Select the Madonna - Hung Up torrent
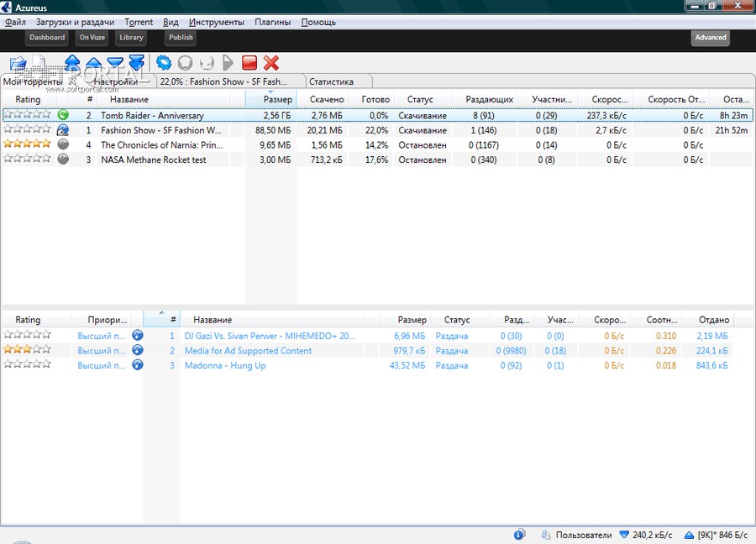Viewport: 756px width, 544px height. click(225, 365)
